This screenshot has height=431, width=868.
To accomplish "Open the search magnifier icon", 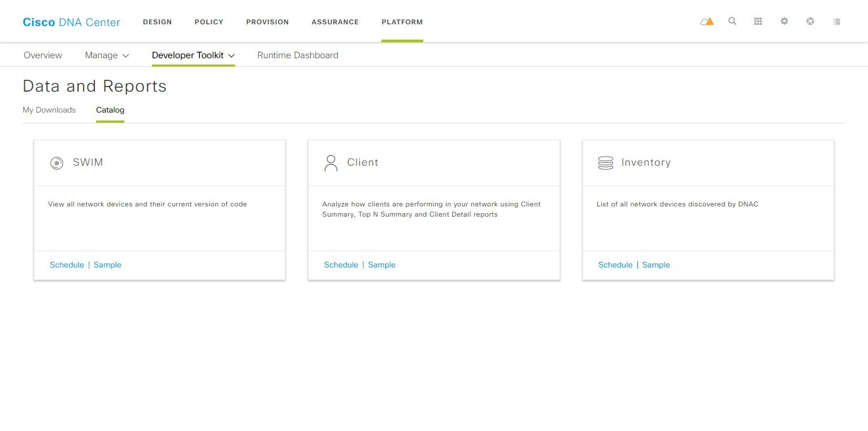I will [732, 21].
